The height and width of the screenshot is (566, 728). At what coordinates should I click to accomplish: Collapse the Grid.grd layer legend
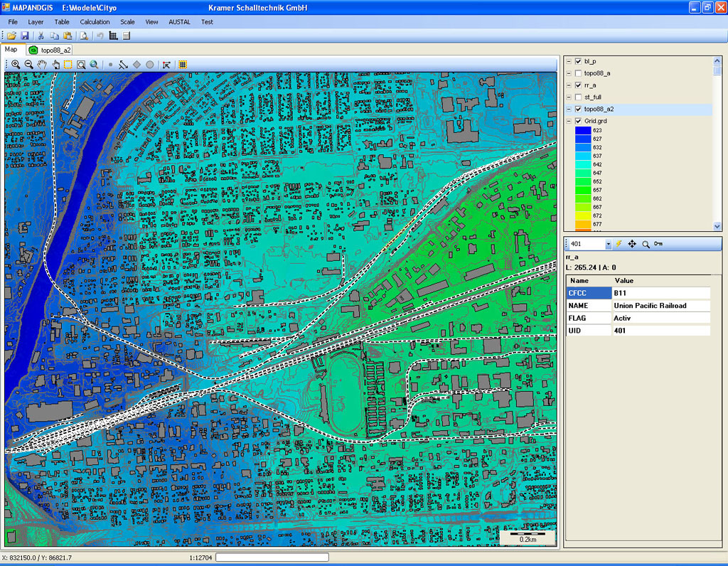click(x=569, y=122)
